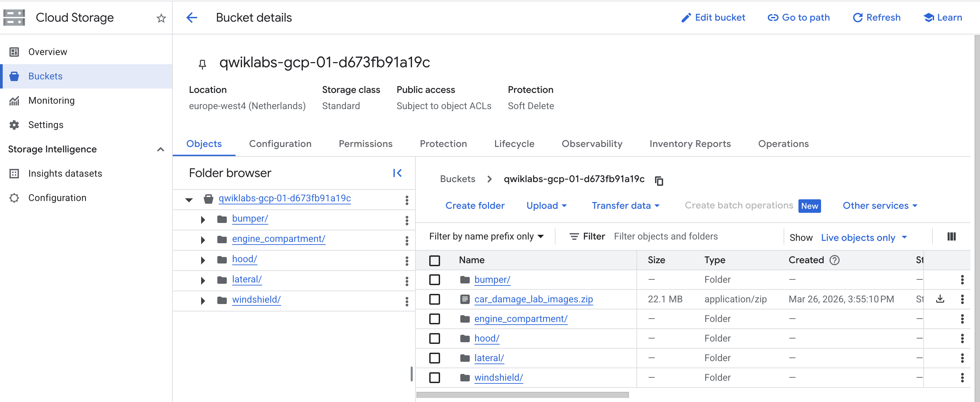The image size is (980, 402).
Task: Open the Upload dropdown
Action: click(546, 206)
